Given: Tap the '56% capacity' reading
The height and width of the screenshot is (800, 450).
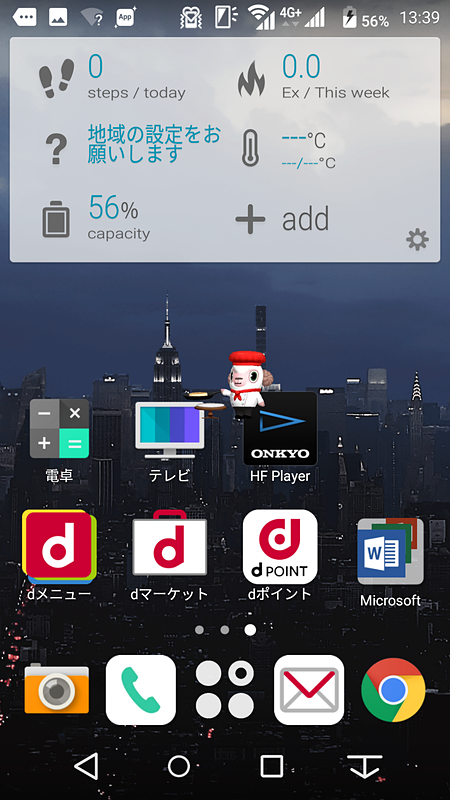Looking at the screenshot, I should coord(119,217).
